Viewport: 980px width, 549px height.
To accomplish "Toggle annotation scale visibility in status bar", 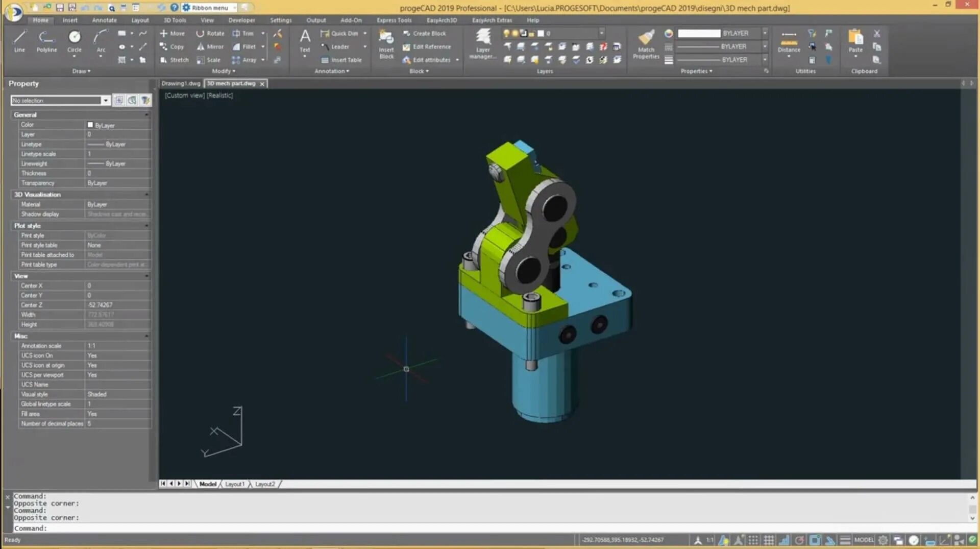I will click(x=724, y=540).
